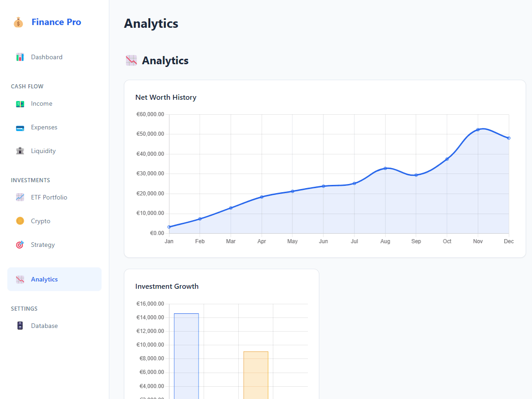Image resolution: width=532 pixels, height=399 pixels.
Task: Open the Expenses page link
Action: tap(44, 128)
